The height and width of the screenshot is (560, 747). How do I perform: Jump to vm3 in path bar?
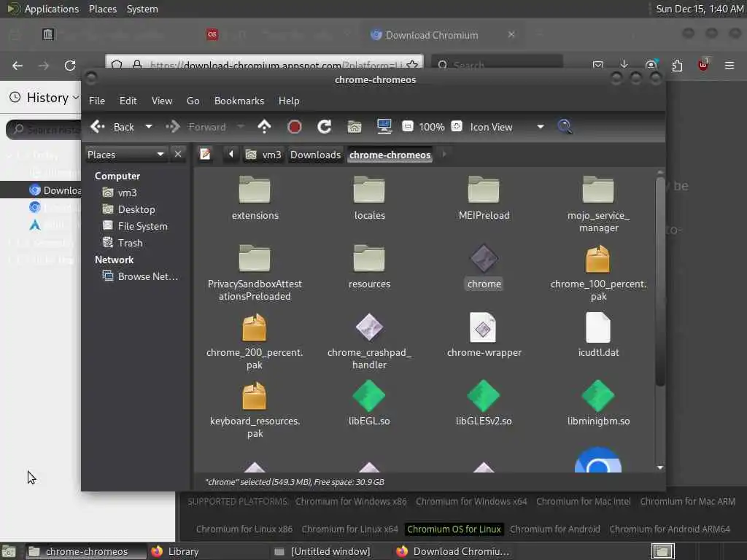pos(263,155)
